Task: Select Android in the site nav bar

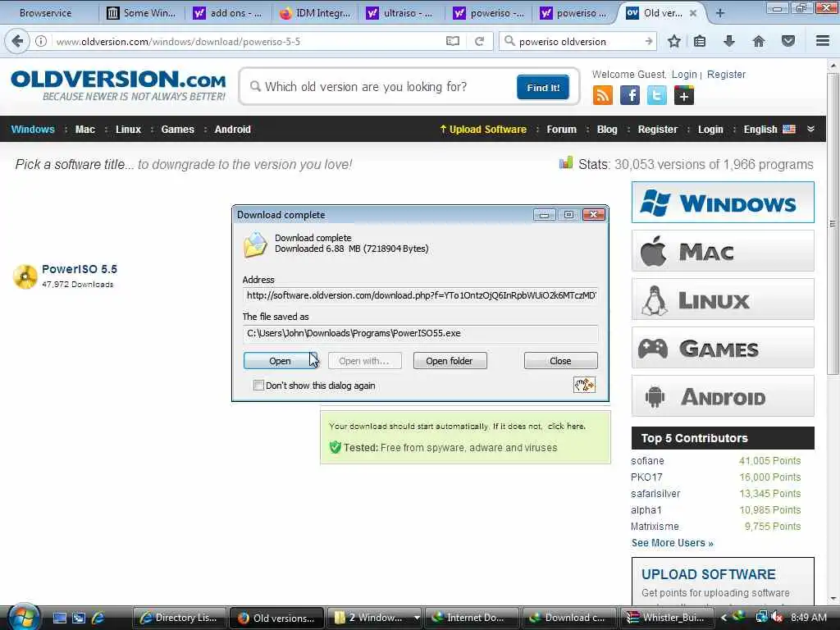Action: [232, 129]
